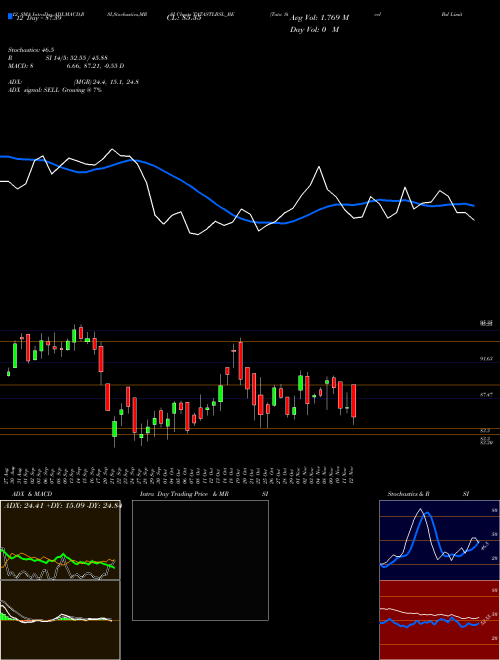500x660 pixels.
Task: Click the MACD values line
Action: coord(66,66)
